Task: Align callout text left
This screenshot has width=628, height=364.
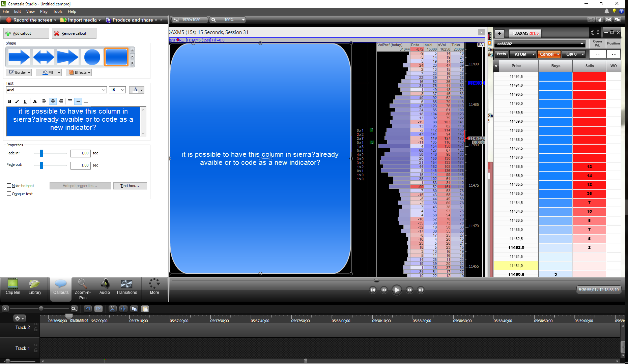Action: point(44,101)
